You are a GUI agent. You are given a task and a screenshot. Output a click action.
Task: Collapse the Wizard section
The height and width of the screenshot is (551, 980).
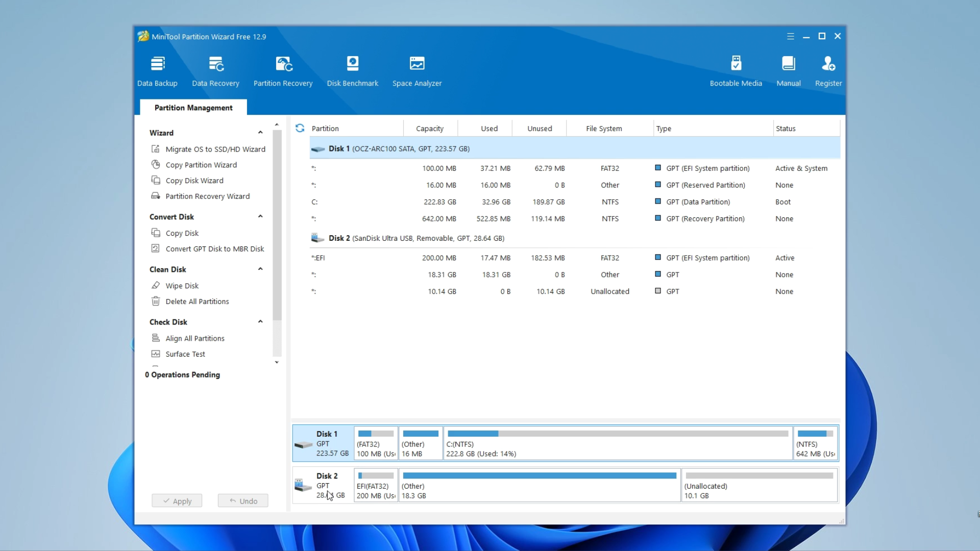tap(260, 133)
